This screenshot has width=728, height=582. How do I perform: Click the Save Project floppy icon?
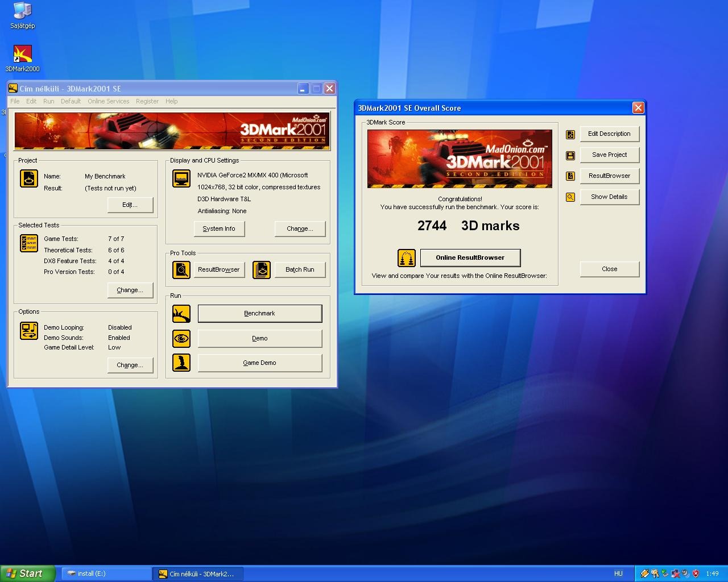570,155
